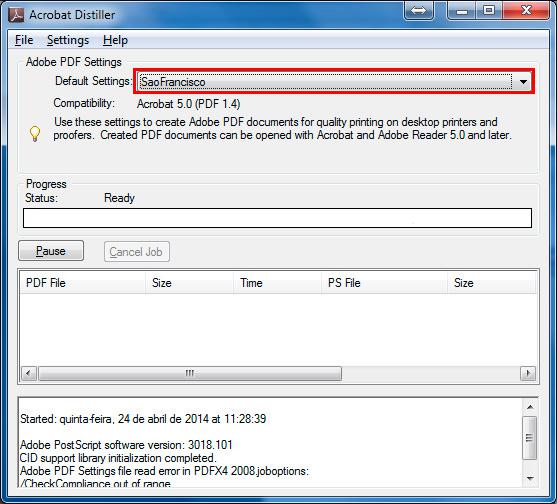Expand the Default Settings dropdown arrow
Screen dimensions: 557x504
tap(523, 82)
